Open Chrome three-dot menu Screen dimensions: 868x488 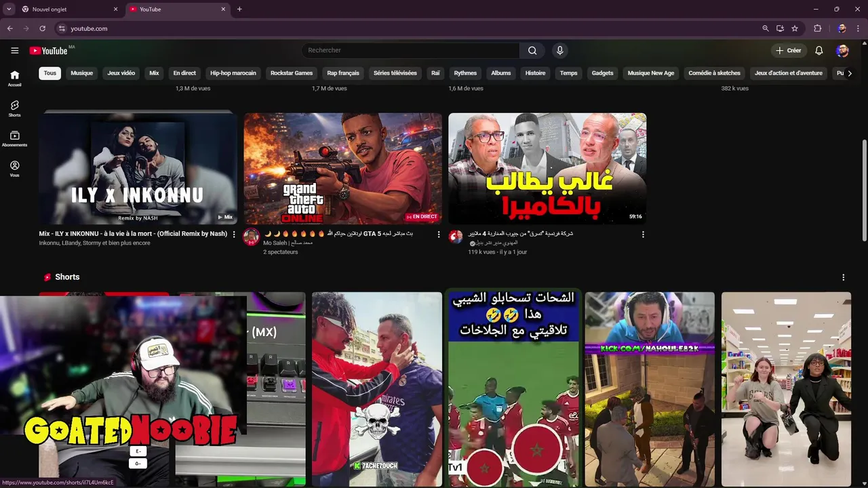(858, 28)
